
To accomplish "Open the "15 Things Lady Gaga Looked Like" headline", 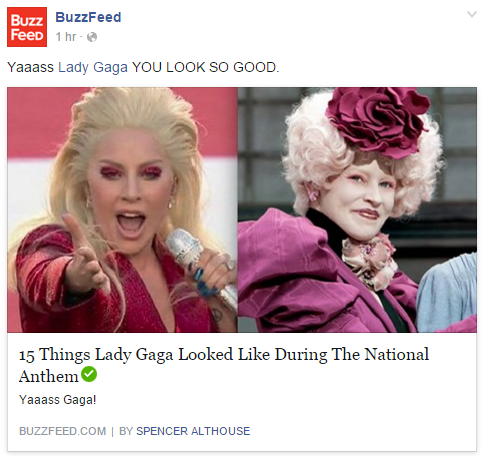I will pyautogui.click(x=224, y=365).
